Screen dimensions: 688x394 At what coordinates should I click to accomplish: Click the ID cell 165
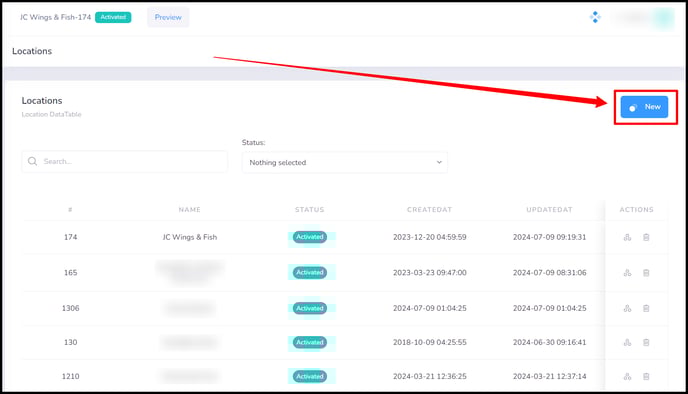tap(70, 272)
